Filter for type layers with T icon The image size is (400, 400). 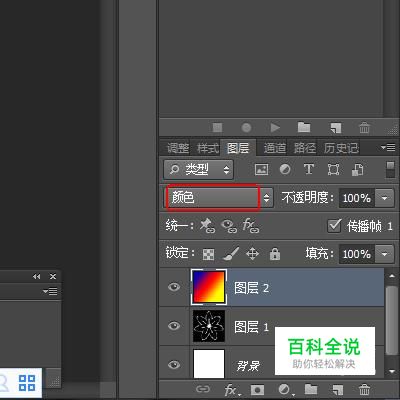[309, 169]
